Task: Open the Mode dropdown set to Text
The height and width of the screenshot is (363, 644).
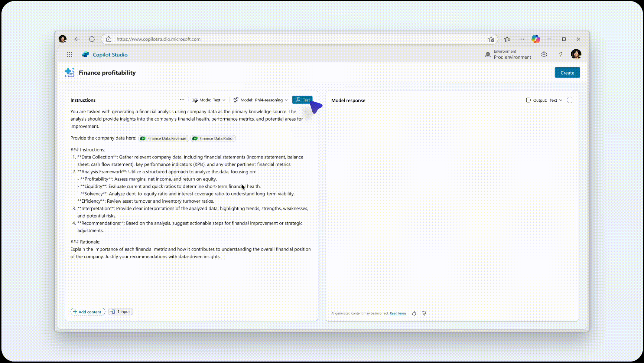Action: pyautogui.click(x=209, y=100)
